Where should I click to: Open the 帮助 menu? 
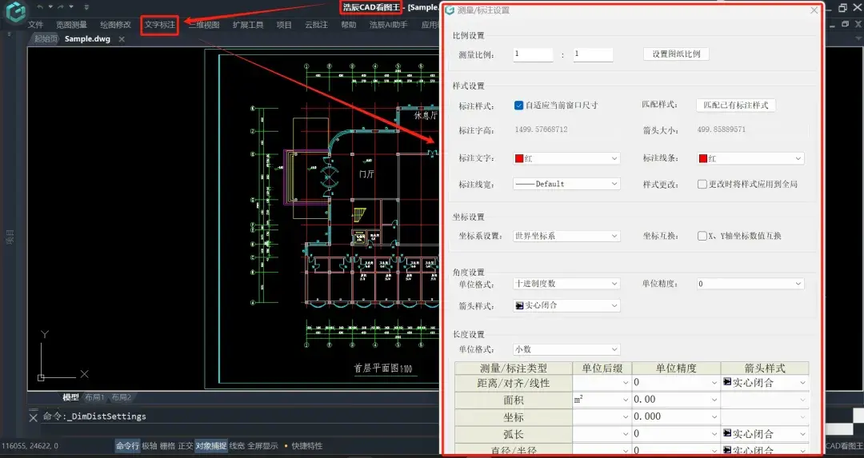348,25
